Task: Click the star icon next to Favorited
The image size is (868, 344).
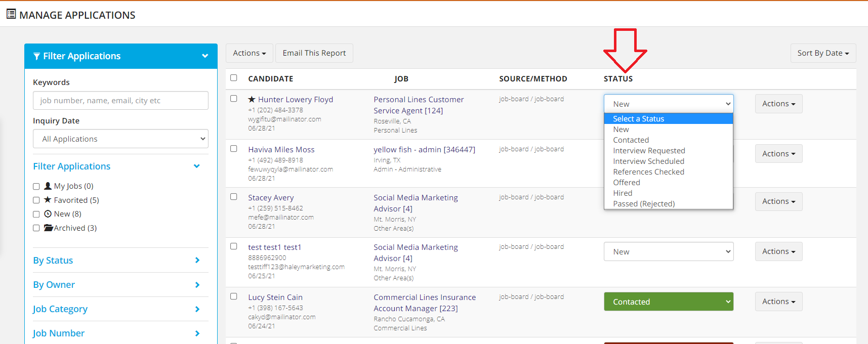Action: tap(48, 200)
